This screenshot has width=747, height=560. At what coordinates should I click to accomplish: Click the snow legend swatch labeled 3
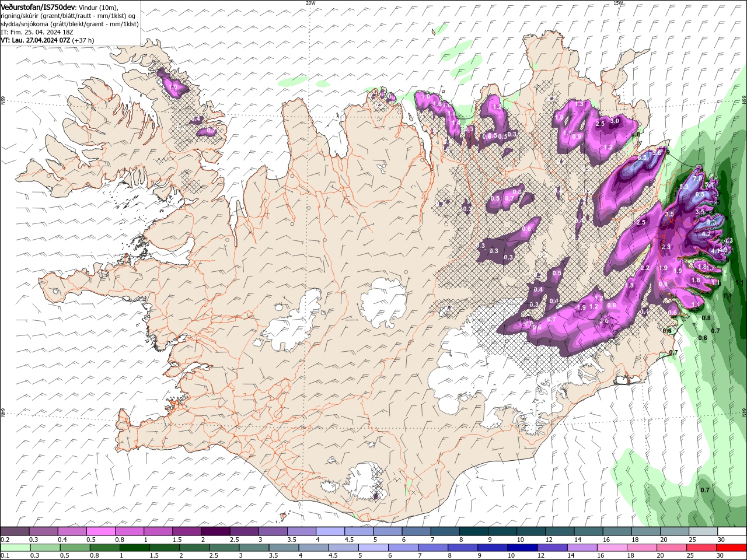pyautogui.click(x=273, y=531)
